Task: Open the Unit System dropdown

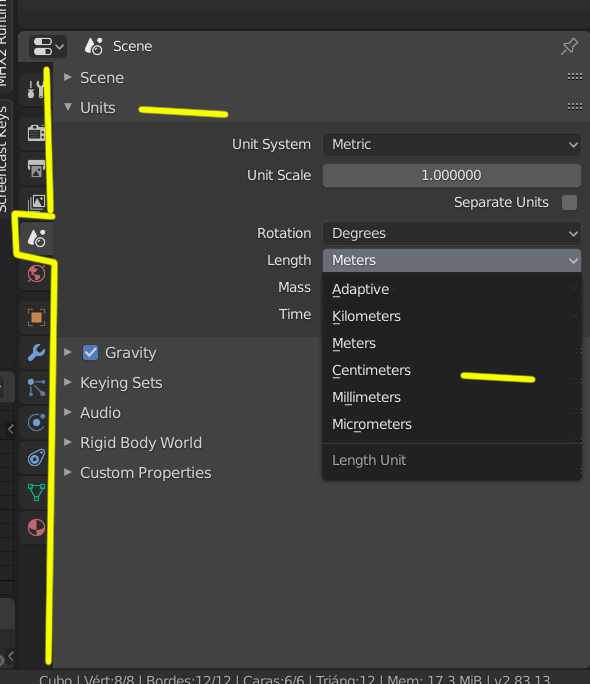Action: click(452, 144)
